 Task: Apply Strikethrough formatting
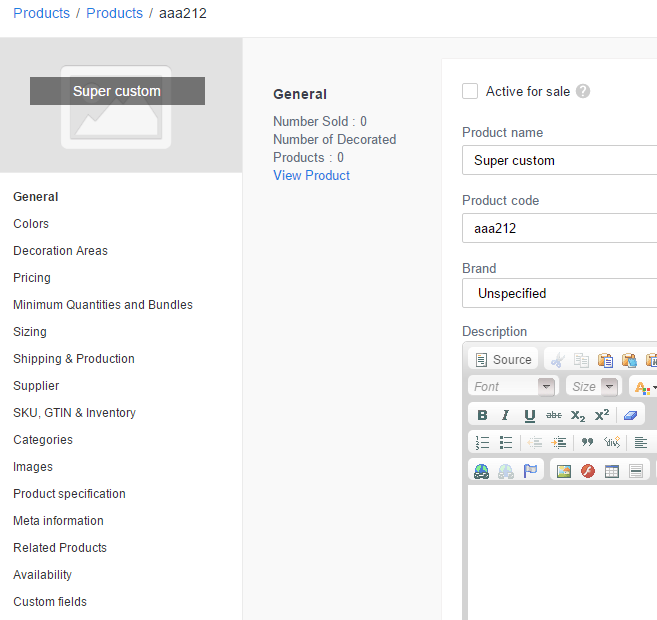(x=554, y=415)
